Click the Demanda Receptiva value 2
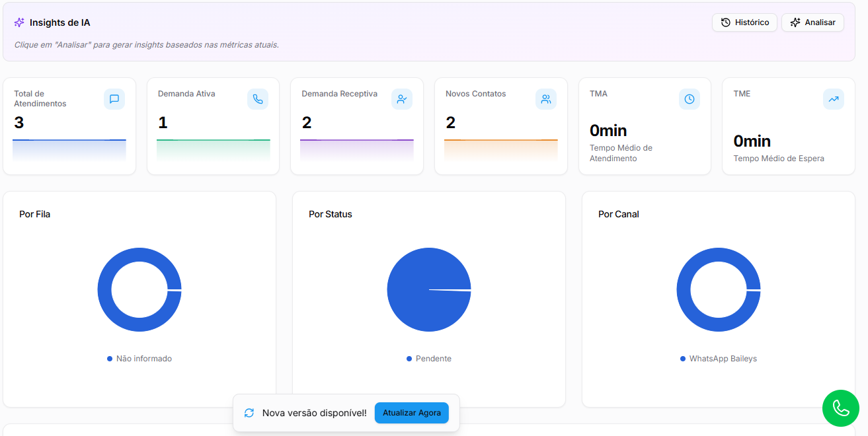 307,123
